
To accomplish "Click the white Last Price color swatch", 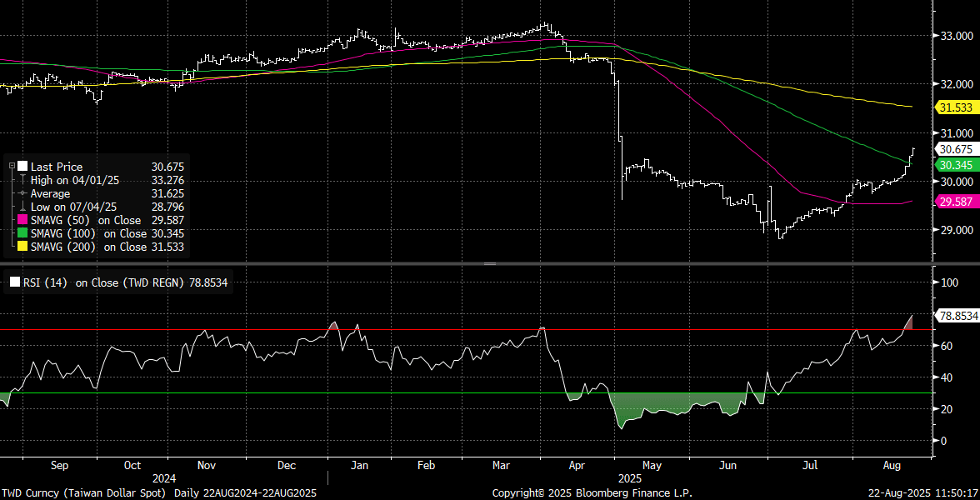I will (22, 167).
